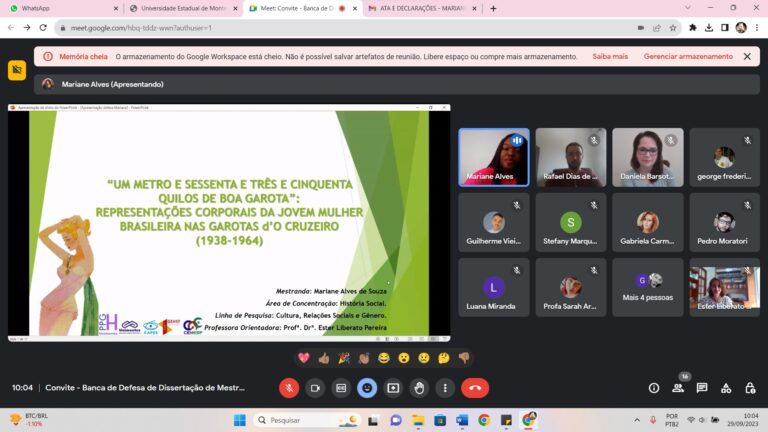The height and width of the screenshot is (432, 768).
Task: Unmute the microphone in the call
Action: tap(289, 388)
